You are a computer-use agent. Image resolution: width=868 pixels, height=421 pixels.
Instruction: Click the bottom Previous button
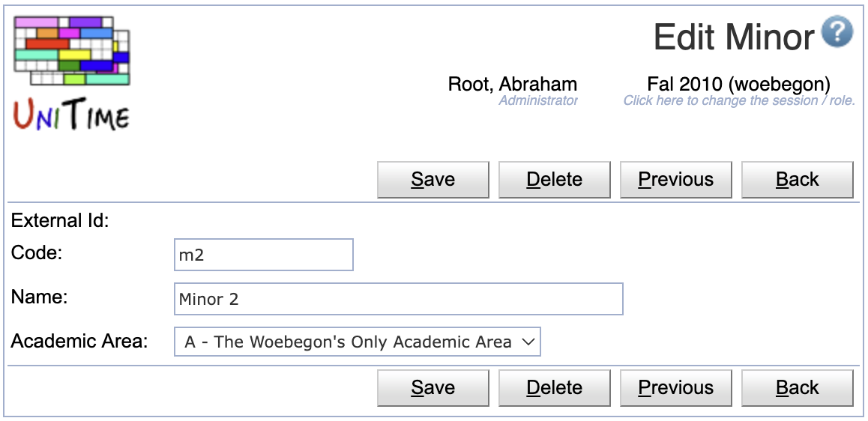pos(675,388)
